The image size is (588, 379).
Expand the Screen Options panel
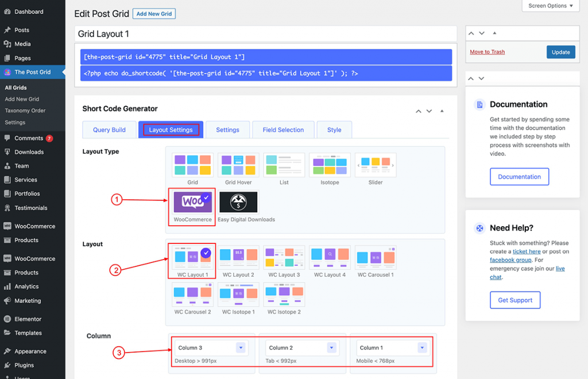pyautogui.click(x=550, y=6)
